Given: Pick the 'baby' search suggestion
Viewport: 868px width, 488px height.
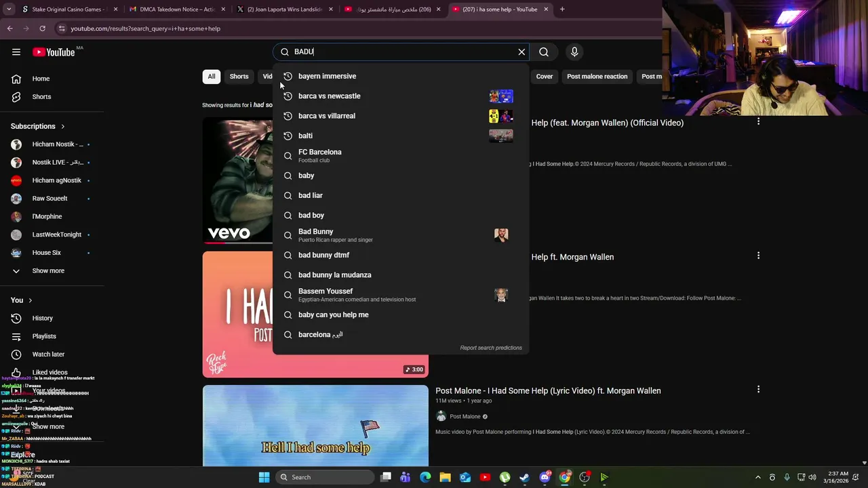Looking at the screenshot, I should pyautogui.click(x=400, y=176).
